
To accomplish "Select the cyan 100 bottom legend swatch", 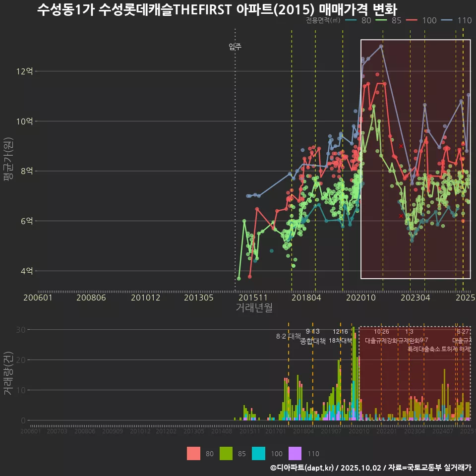I will (x=259, y=453).
